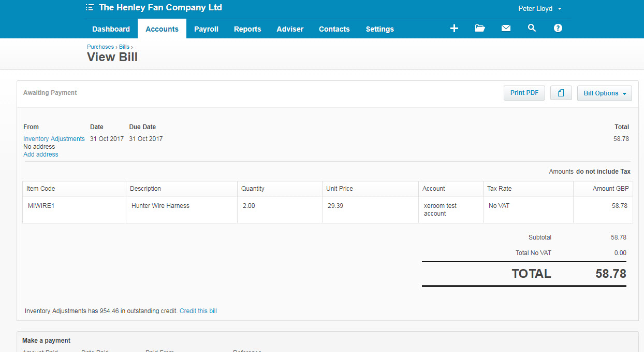Open the Peter Lloyd user menu
The image size is (644, 352).
(x=539, y=9)
